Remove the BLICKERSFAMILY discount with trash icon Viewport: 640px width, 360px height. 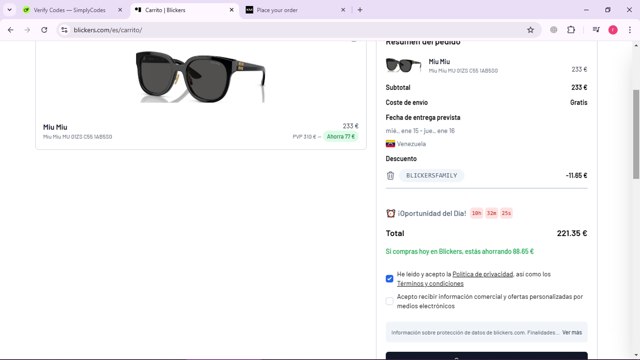pyautogui.click(x=390, y=176)
